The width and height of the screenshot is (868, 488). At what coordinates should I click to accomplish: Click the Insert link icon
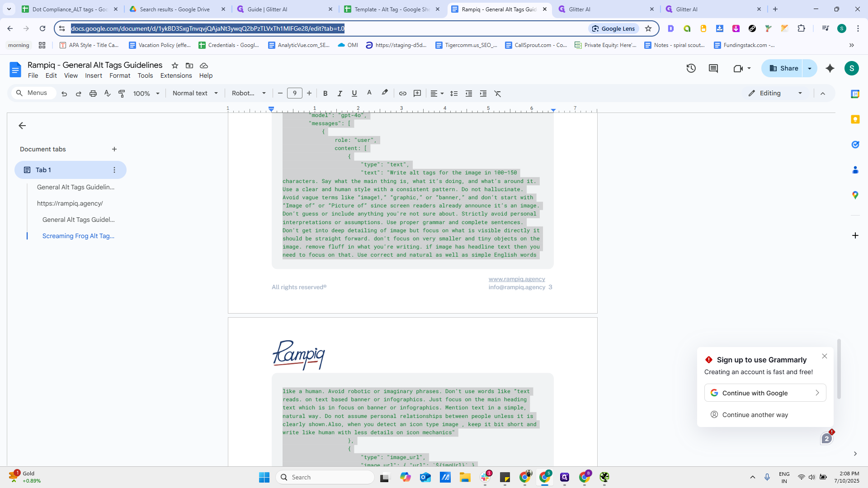point(402,94)
